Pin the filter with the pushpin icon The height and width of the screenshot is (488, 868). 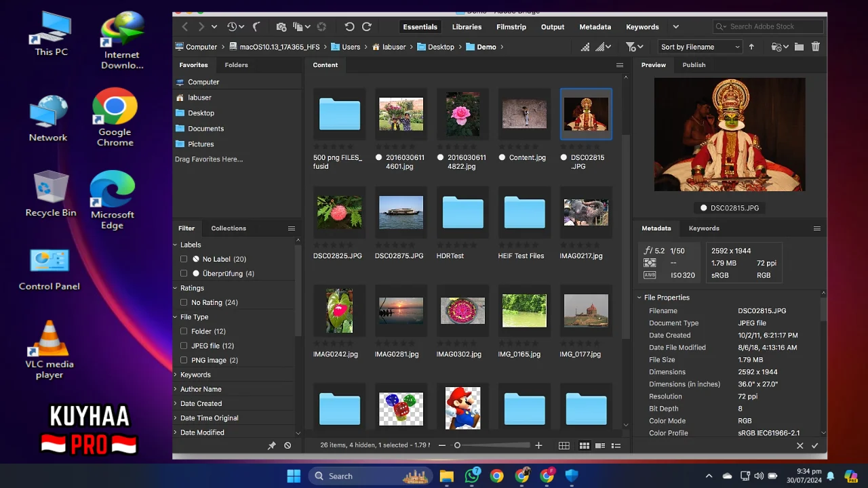pos(272,445)
